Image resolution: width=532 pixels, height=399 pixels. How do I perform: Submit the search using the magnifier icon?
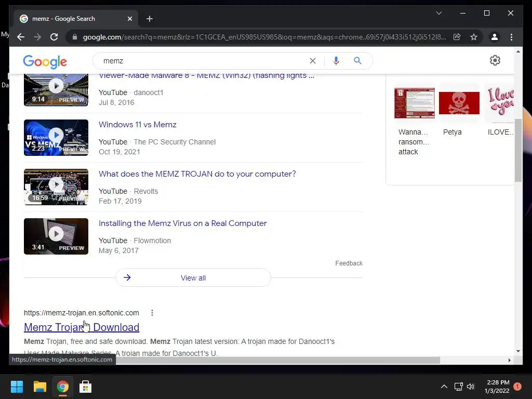point(357,61)
